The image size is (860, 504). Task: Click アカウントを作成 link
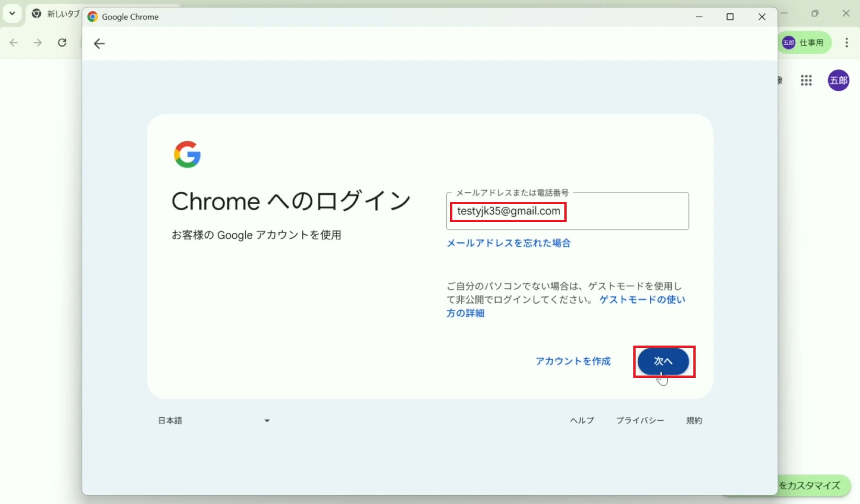573,361
